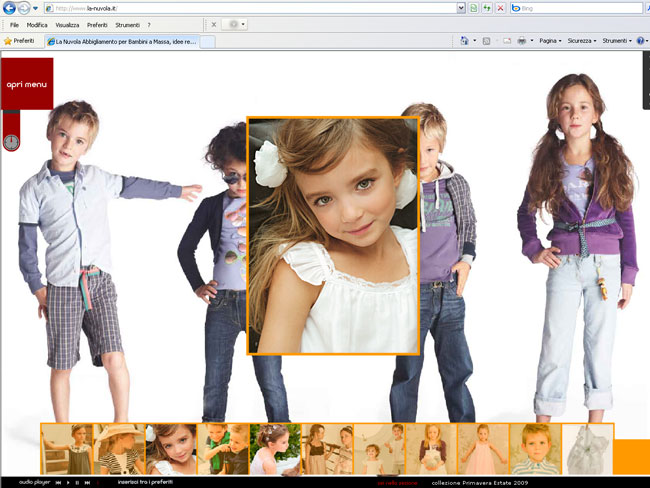
Task: Select thumbnail of girl in garden greenery
Action: [275, 449]
